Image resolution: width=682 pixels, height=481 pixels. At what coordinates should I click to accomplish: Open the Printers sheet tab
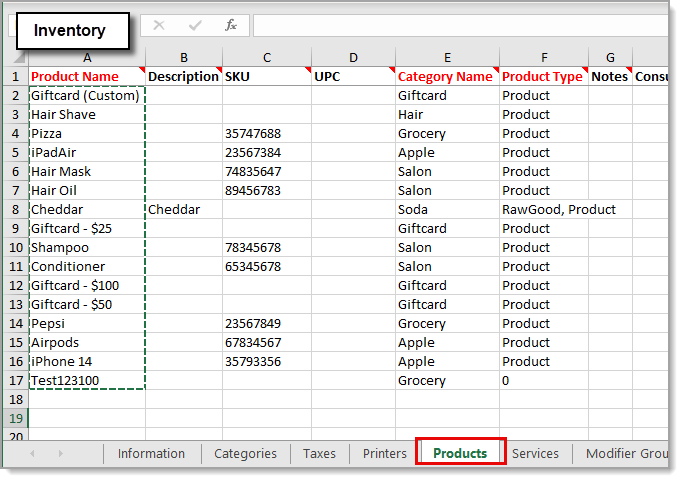pyautogui.click(x=384, y=454)
